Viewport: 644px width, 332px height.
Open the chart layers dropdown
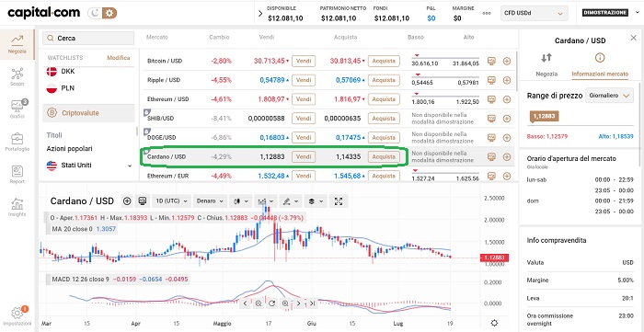pos(316,201)
